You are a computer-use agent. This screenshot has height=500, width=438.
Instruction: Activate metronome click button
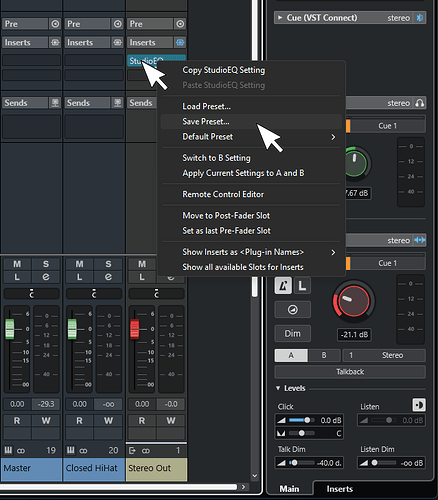click(283, 286)
